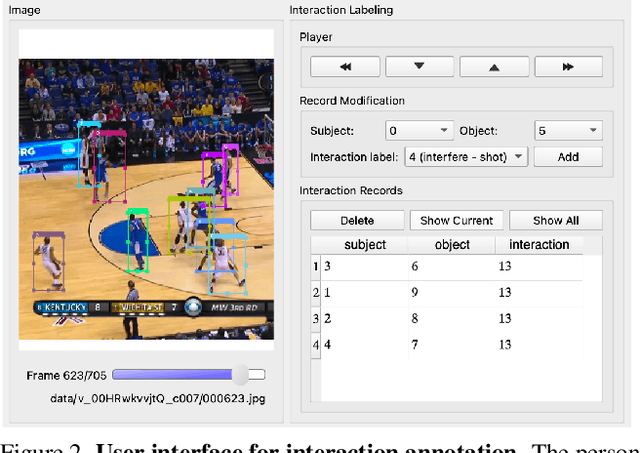
Task: Click the Add button
Action: [x=568, y=157]
